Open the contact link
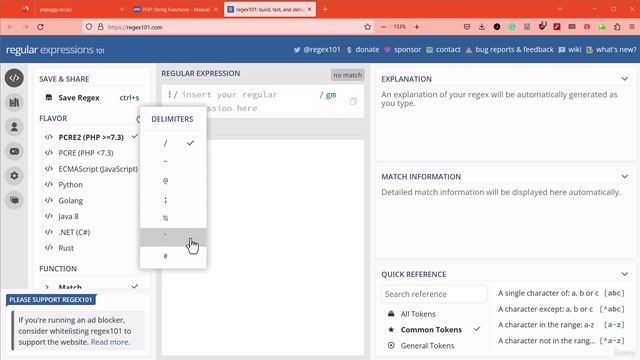640x360 pixels. point(443,50)
